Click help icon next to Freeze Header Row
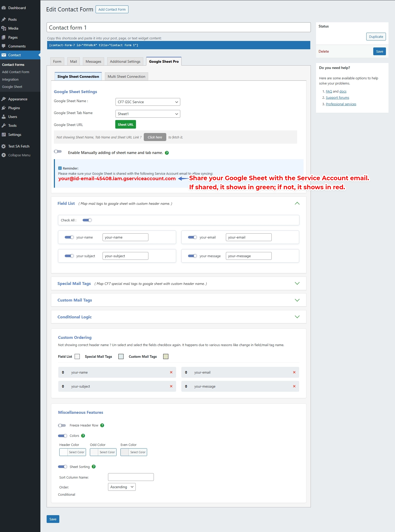 tap(102, 425)
